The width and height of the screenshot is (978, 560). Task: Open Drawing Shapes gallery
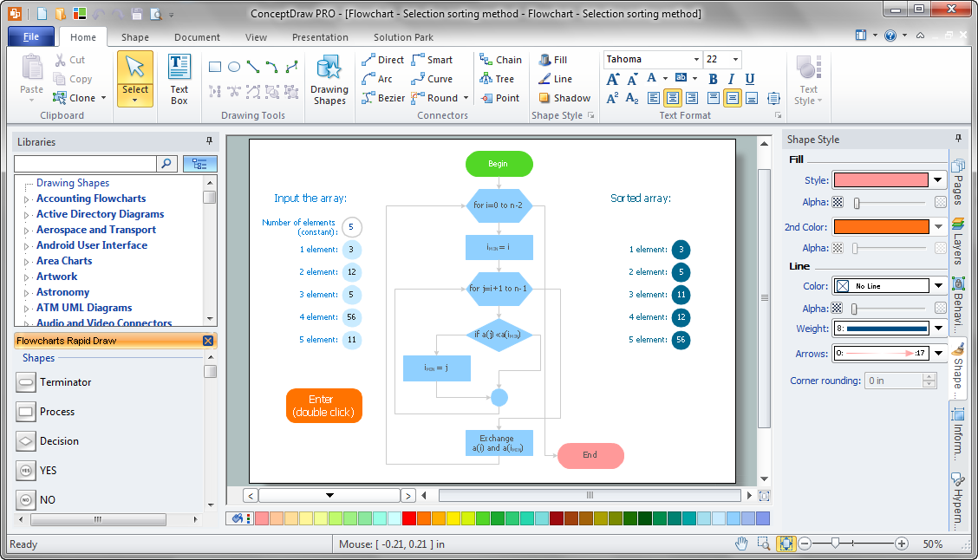click(x=329, y=79)
